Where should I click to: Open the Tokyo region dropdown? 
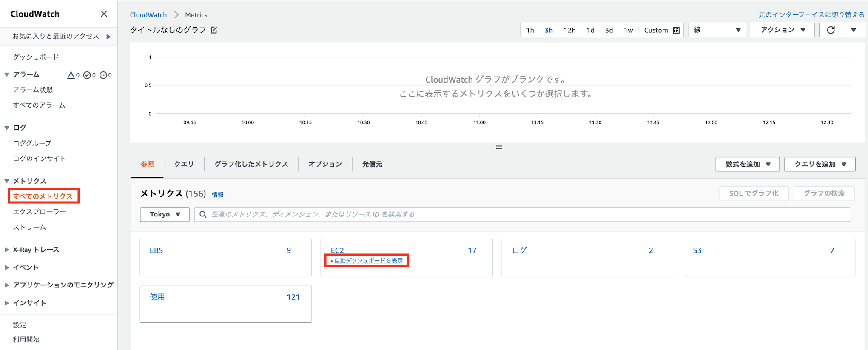coord(165,214)
